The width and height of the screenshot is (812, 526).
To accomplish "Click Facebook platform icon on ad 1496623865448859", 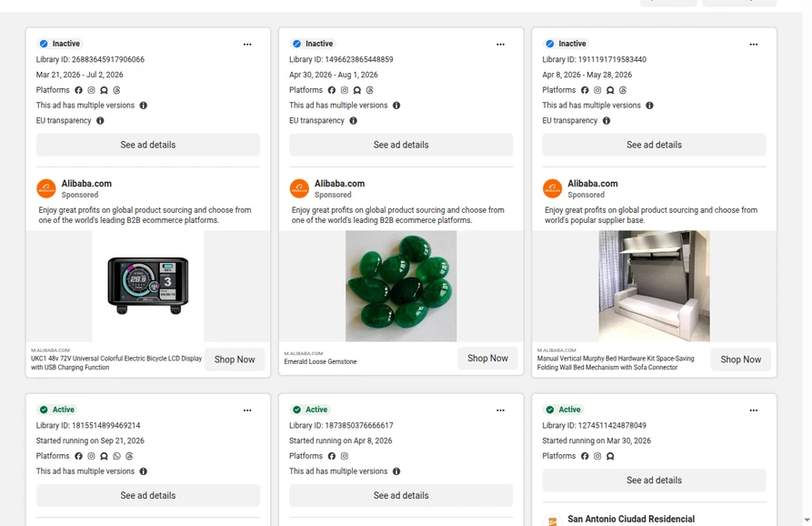I will (x=331, y=90).
